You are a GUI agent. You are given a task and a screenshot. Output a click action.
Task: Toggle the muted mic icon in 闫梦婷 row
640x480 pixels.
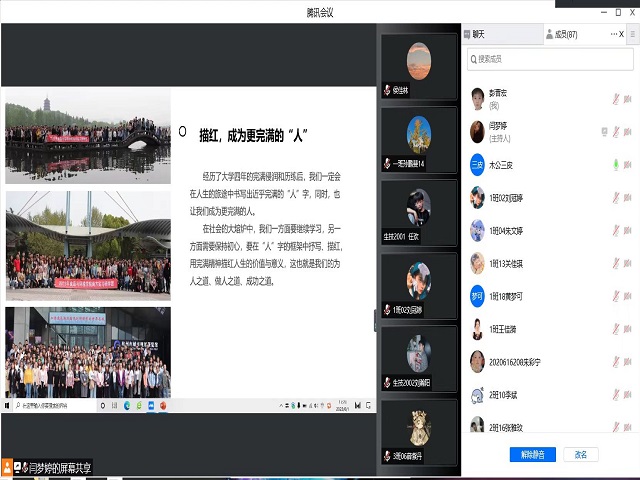(x=616, y=132)
